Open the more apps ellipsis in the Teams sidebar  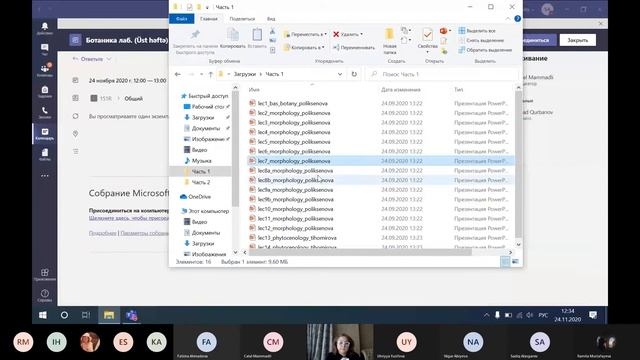tap(45, 176)
